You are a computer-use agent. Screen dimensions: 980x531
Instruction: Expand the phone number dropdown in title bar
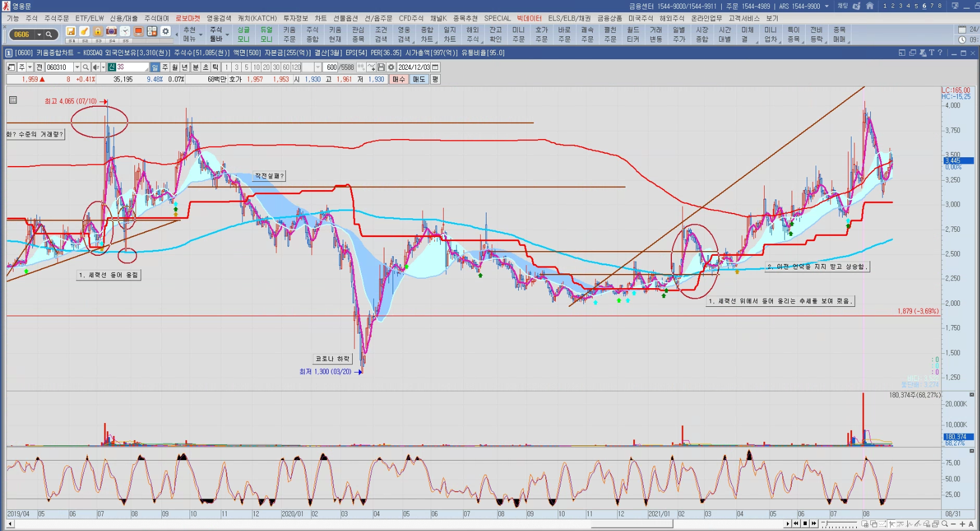coord(827,6)
